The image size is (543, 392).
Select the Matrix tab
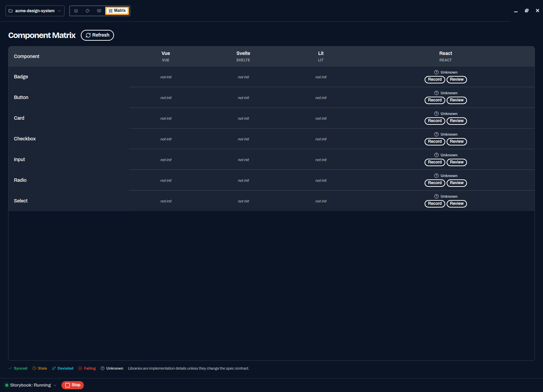117,11
